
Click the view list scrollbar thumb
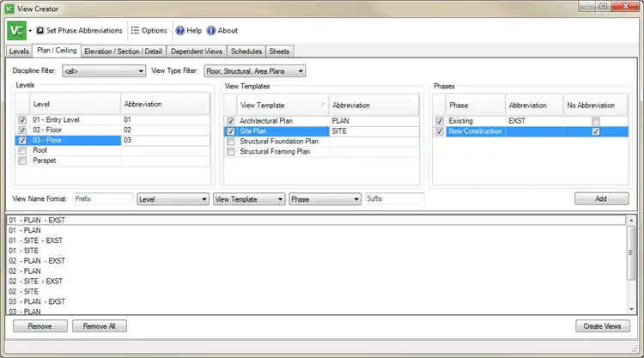point(631,253)
